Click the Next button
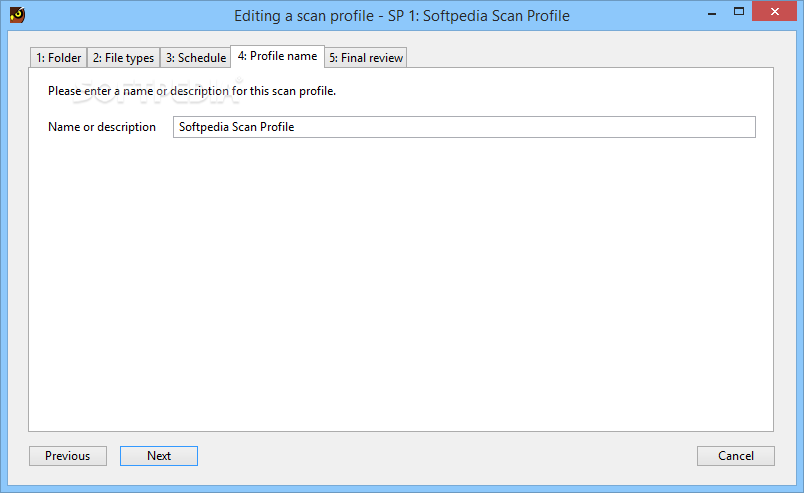This screenshot has height=493, width=804. tap(159, 456)
